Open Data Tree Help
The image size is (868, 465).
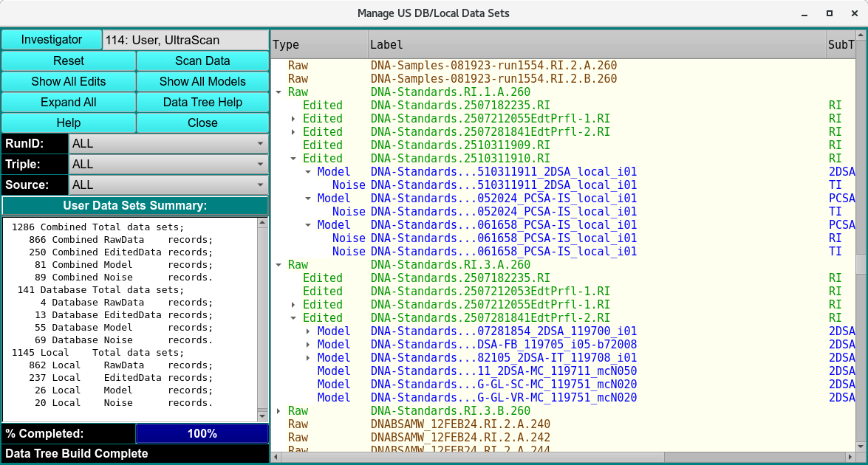[x=202, y=102]
